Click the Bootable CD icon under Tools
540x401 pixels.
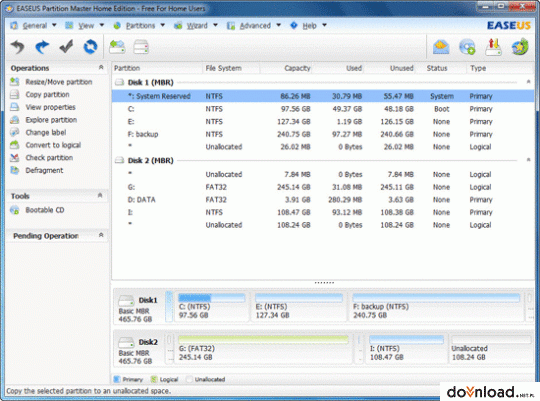point(14,210)
